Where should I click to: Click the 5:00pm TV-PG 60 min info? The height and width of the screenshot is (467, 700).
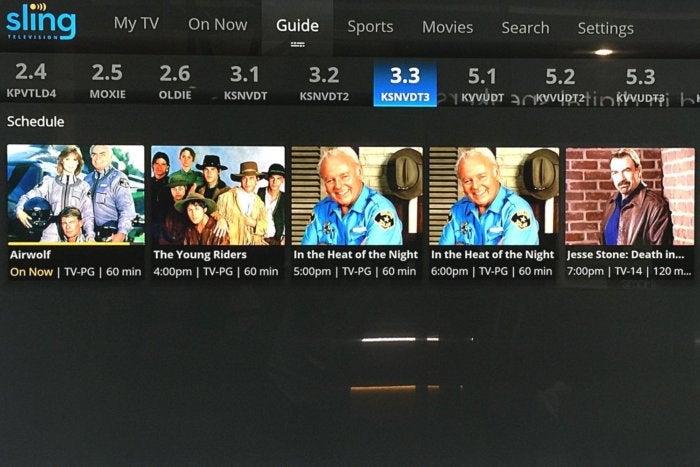[x=354, y=271]
